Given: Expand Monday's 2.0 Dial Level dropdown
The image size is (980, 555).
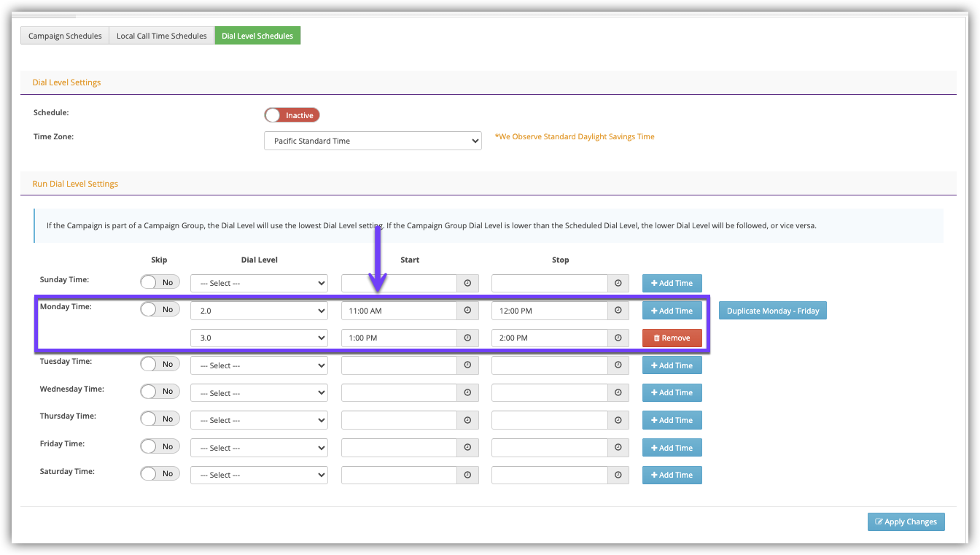Looking at the screenshot, I should click(x=259, y=311).
